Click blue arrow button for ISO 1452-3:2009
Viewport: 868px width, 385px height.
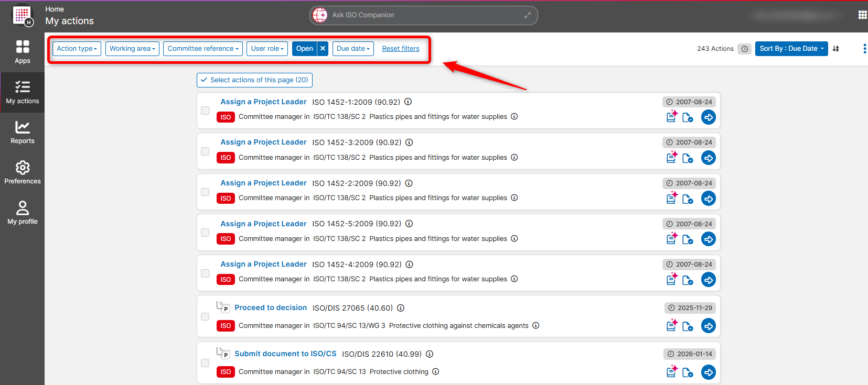(x=709, y=158)
